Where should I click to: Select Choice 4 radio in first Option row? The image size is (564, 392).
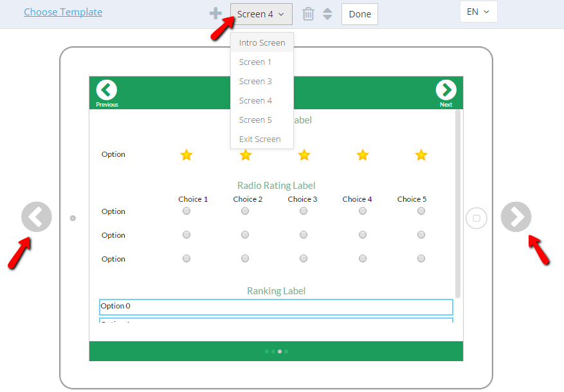pos(363,211)
